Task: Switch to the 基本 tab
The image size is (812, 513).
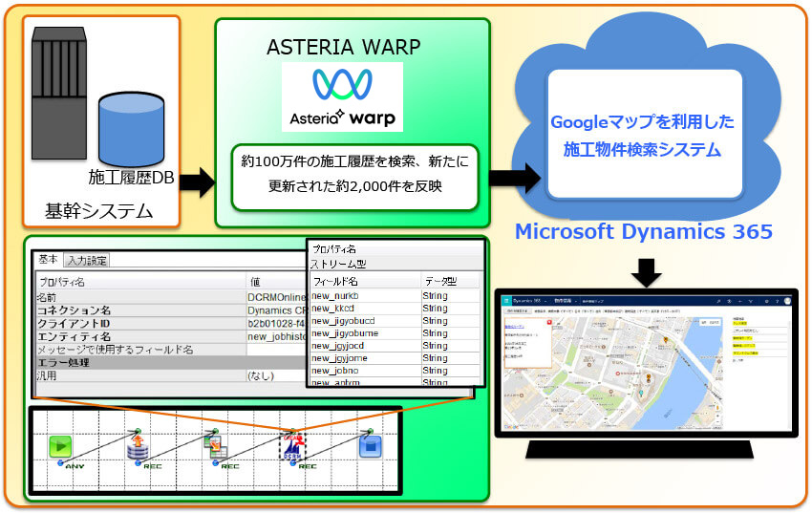Action: click(48, 259)
